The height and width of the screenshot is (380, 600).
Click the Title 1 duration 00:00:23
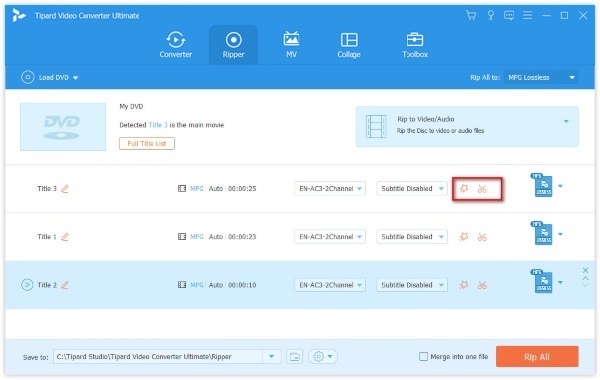242,237
